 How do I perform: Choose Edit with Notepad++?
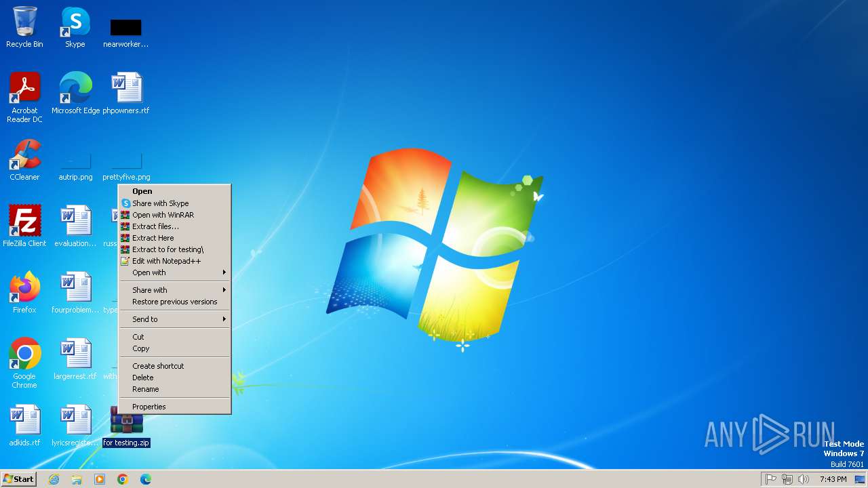175,261
